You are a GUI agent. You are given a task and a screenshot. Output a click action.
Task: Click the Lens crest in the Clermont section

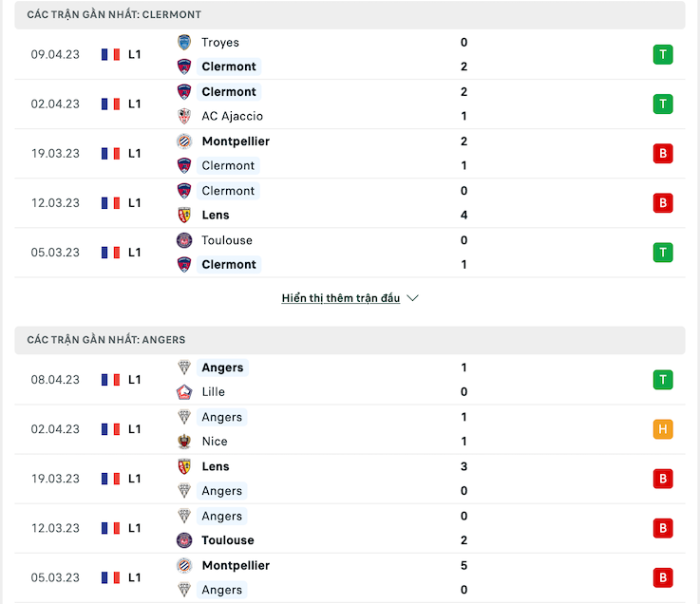184,216
